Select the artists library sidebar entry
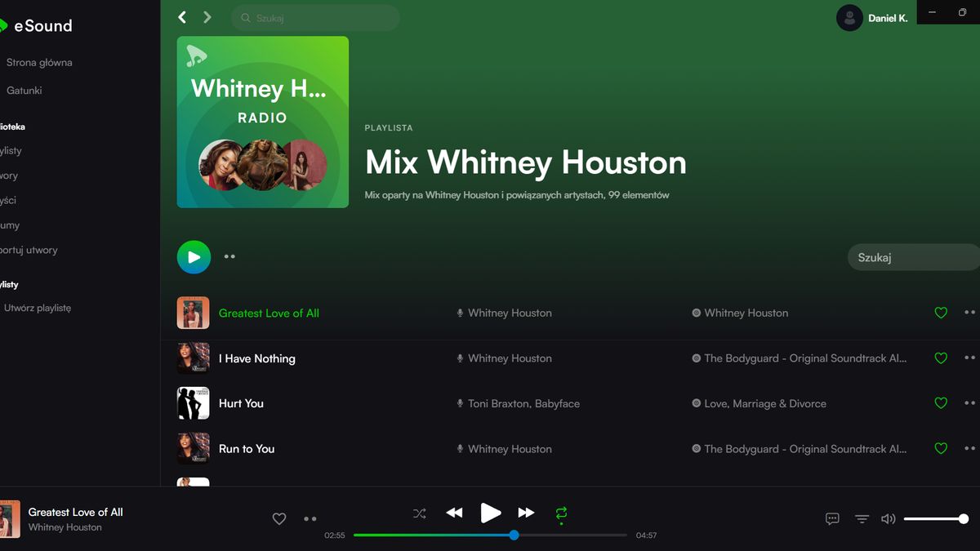Screen dimensions: 980x551 tap(8, 200)
